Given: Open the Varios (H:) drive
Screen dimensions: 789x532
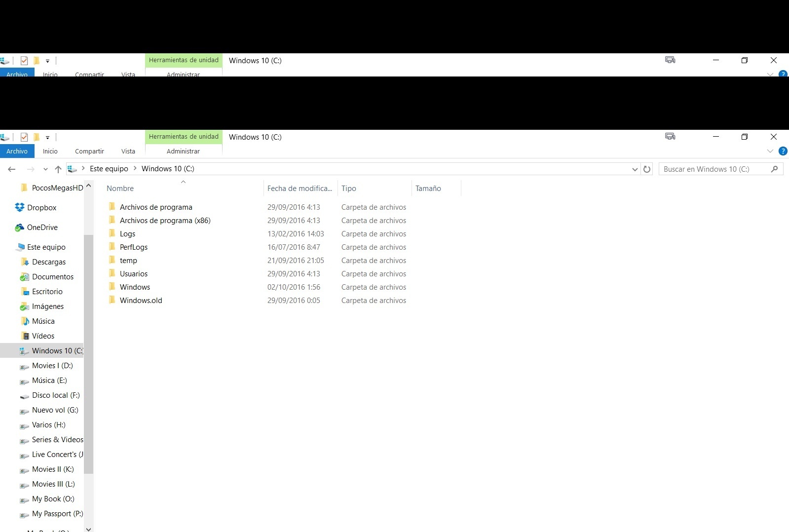Looking at the screenshot, I should 42,425.
